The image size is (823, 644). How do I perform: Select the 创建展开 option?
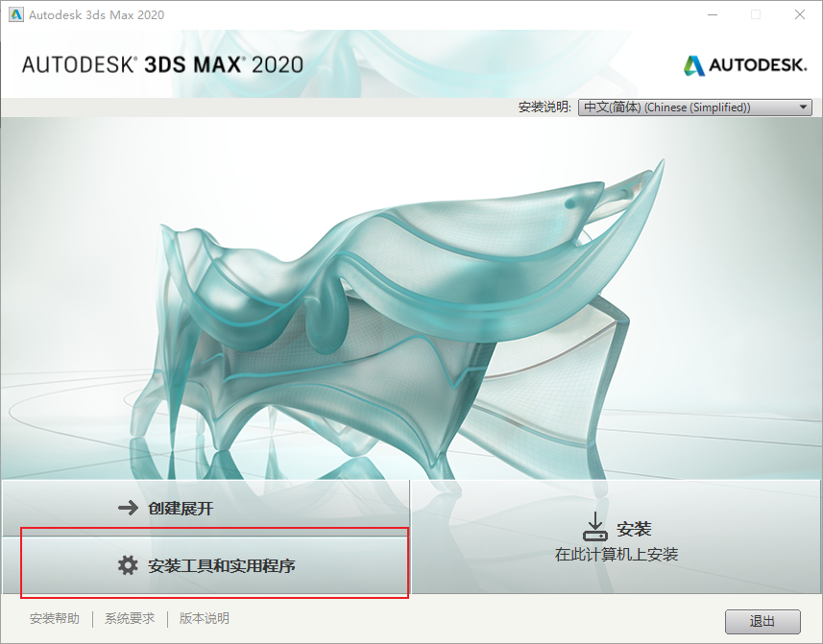[206, 508]
